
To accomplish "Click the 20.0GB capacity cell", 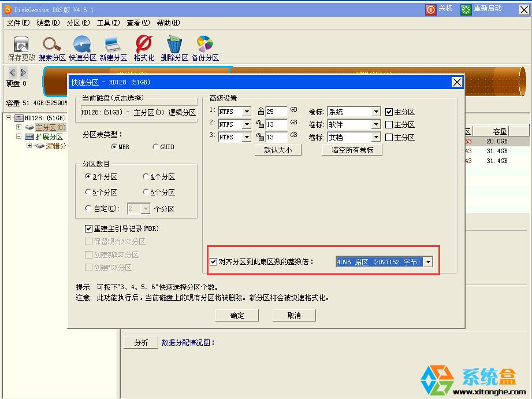I will (x=497, y=141).
